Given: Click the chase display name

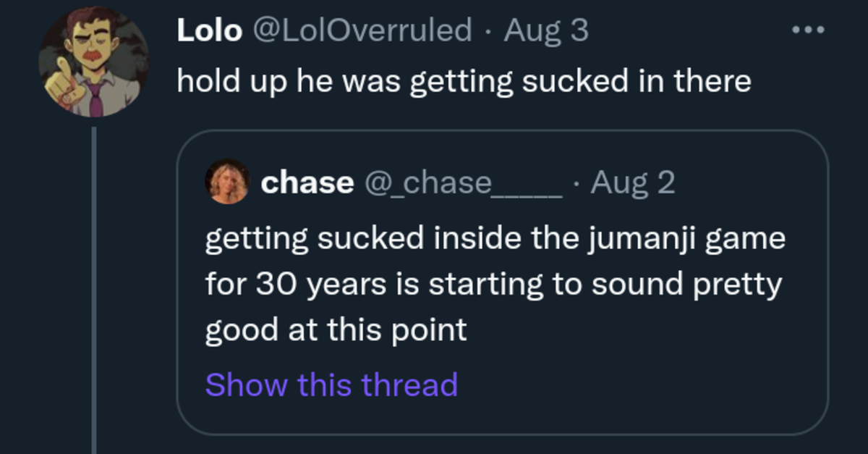Looking at the screenshot, I should [307, 182].
